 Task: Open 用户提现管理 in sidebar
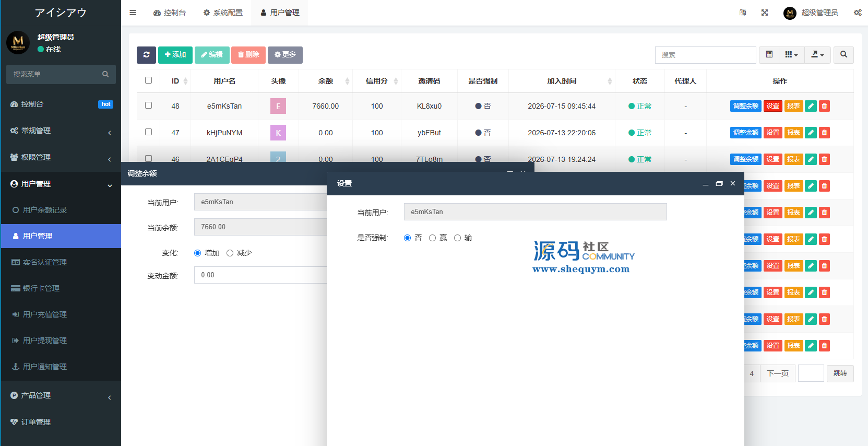(x=61, y=341)
